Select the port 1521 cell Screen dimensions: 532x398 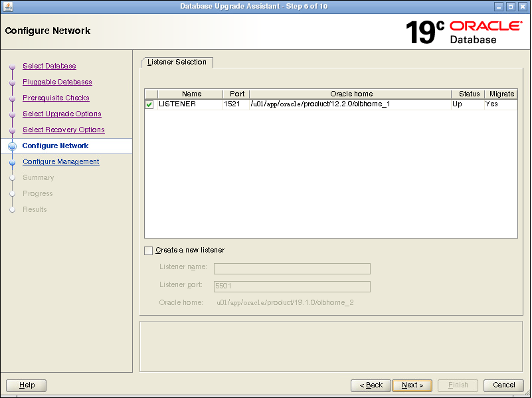[236, 104]
